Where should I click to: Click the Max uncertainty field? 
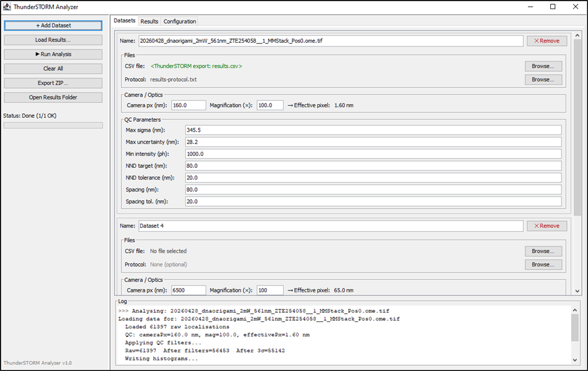click(x=373, y=142)
